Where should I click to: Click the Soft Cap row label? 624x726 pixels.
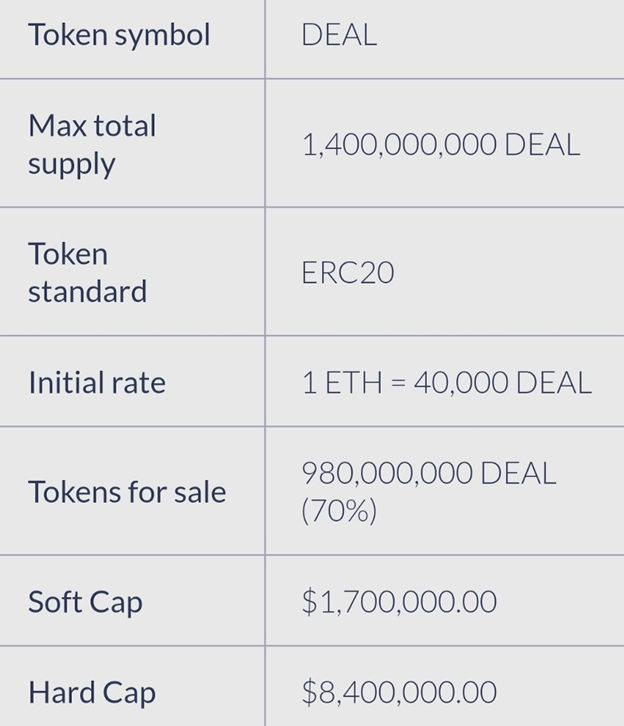pos(85,602)
